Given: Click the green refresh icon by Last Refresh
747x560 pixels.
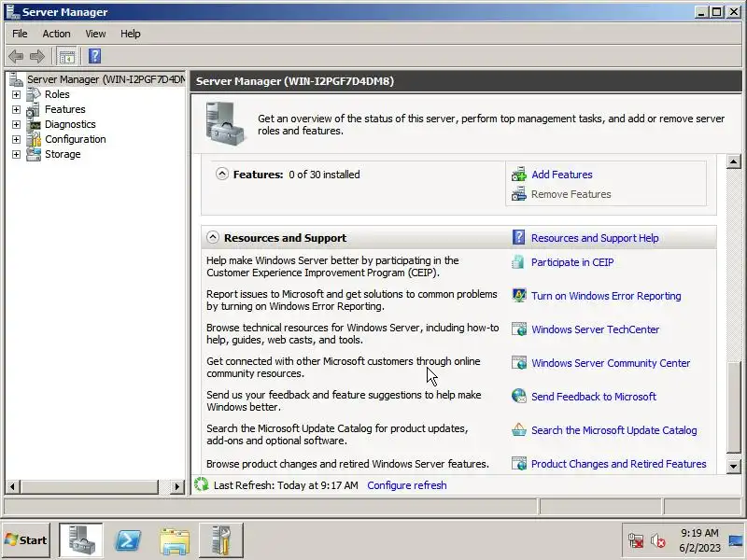Looking at the screenshot, I should click(x=202, y=484).
